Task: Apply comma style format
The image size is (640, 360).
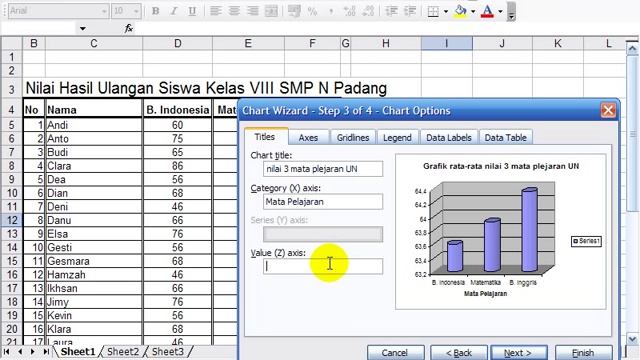Action: coord(331,11)
